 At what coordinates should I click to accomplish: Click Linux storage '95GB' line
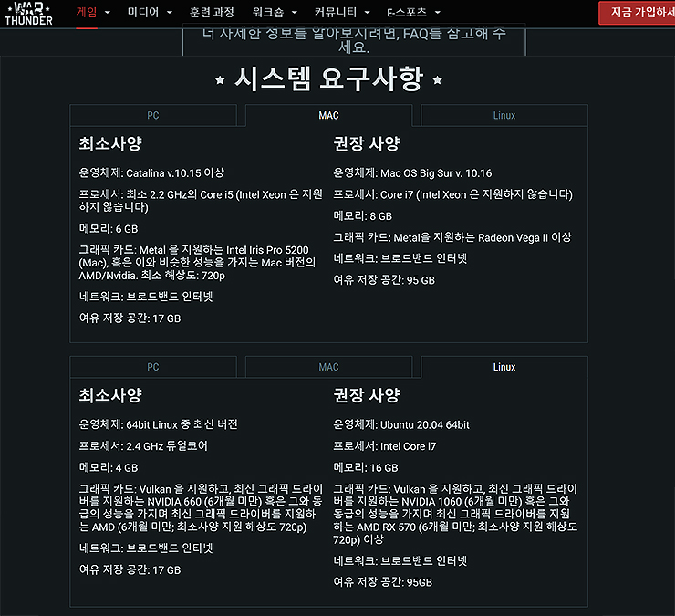click(383, 582)
